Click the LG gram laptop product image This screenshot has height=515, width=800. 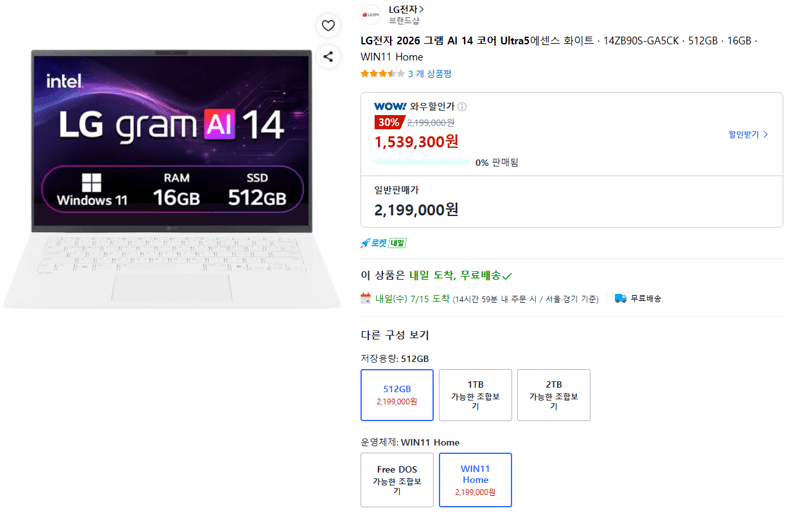click(x=172, y=179)
